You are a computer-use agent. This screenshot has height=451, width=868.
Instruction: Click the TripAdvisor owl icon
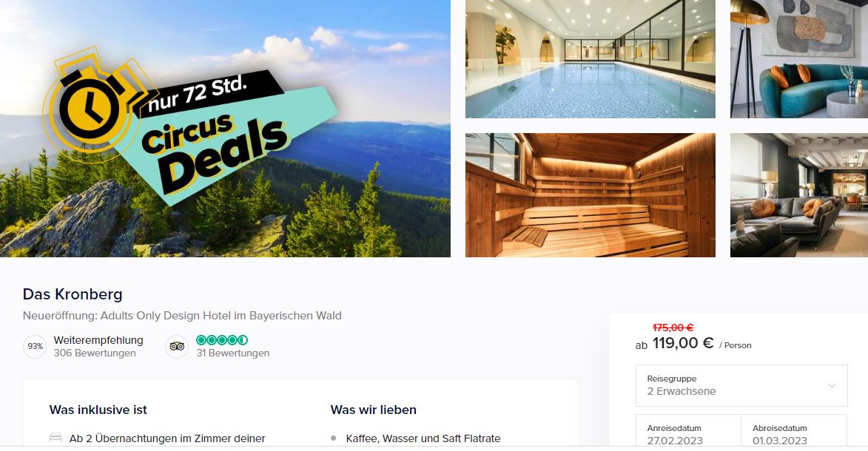177,347
